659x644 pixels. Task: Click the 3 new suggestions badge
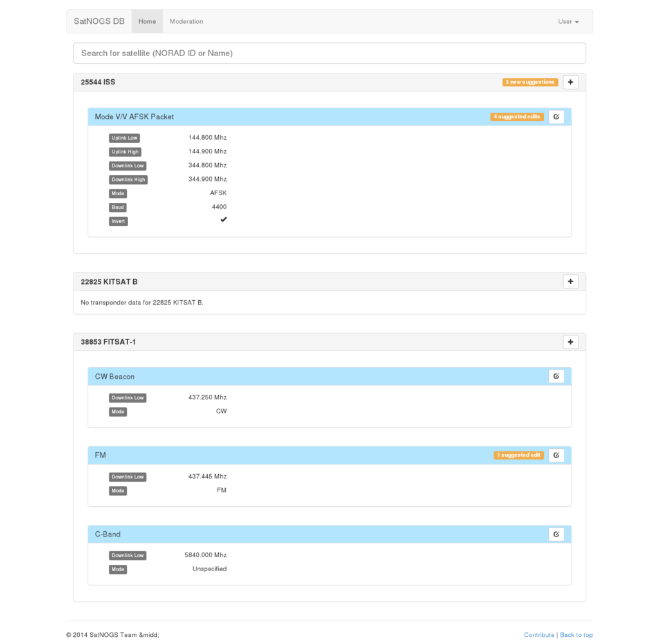pyautogui.click(x=530, y=82)
